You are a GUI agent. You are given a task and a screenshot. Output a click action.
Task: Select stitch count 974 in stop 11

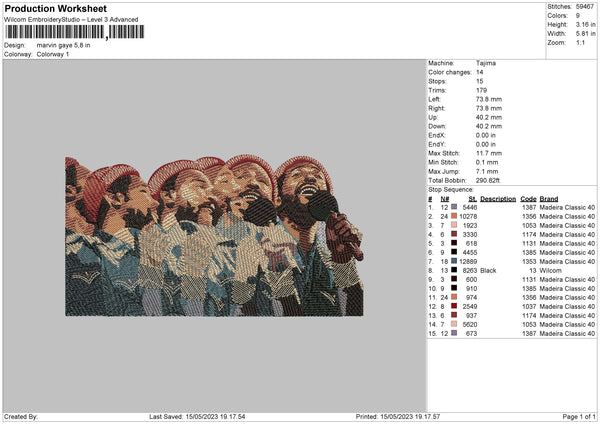pos(471,298)
